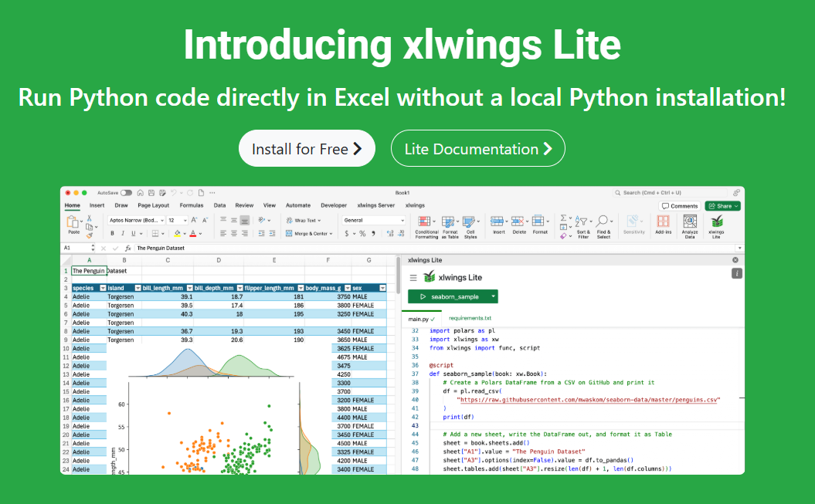The height and width of the screenshot is (504, 815).
Task: Toggle Italic formatting
Action: pos(123,234)
